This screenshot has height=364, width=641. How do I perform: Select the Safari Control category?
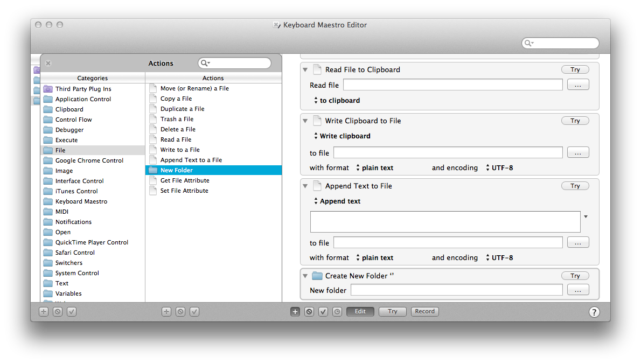93,253
